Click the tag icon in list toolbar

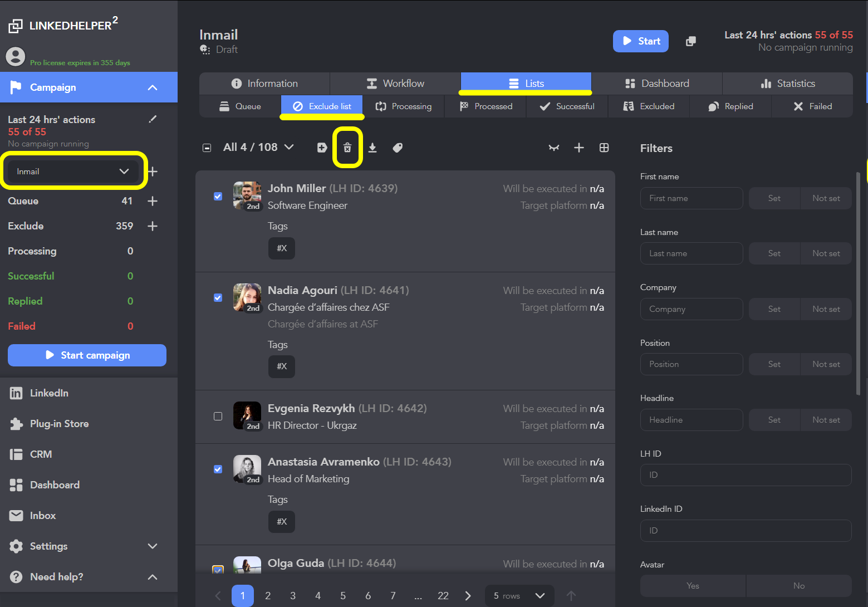[398, 148]
